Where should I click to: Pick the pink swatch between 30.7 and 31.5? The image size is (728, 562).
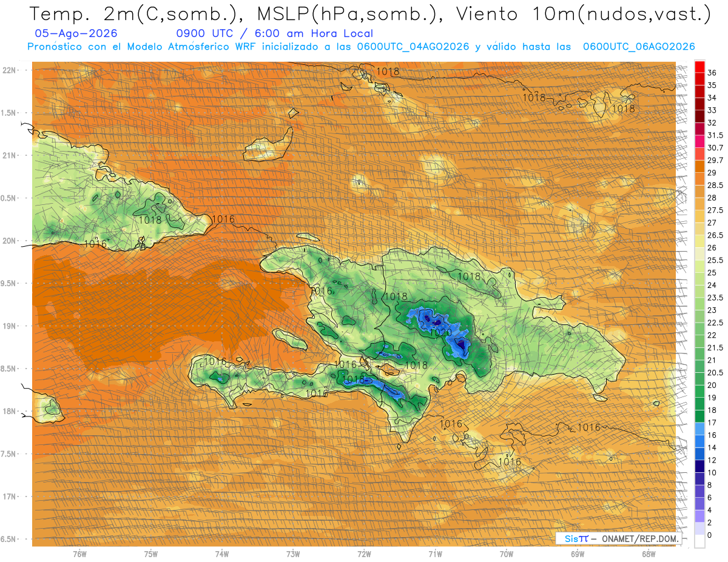(x=699, y=141)
